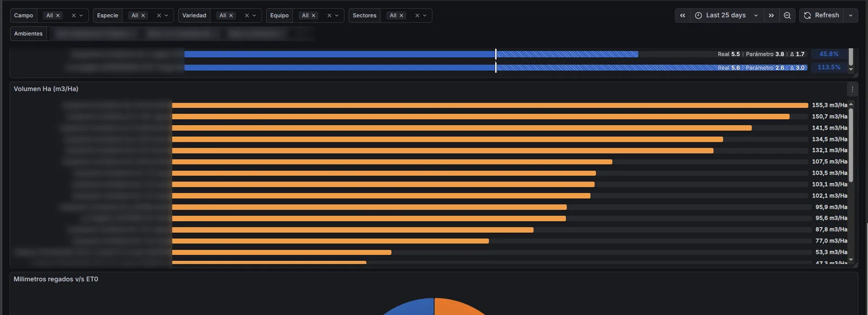Click the Milimetros regados v/s ET0 title
Screen dimensions: 868x315
tap(56, 279)
